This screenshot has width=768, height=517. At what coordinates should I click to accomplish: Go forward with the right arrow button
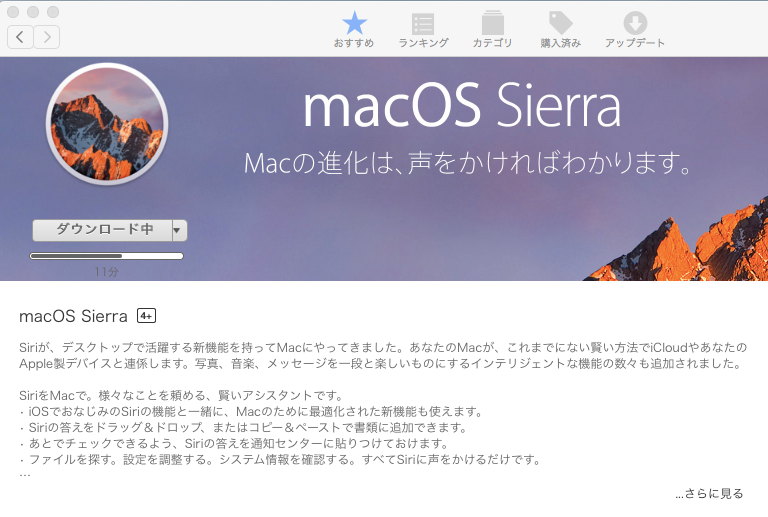point(47,37)
